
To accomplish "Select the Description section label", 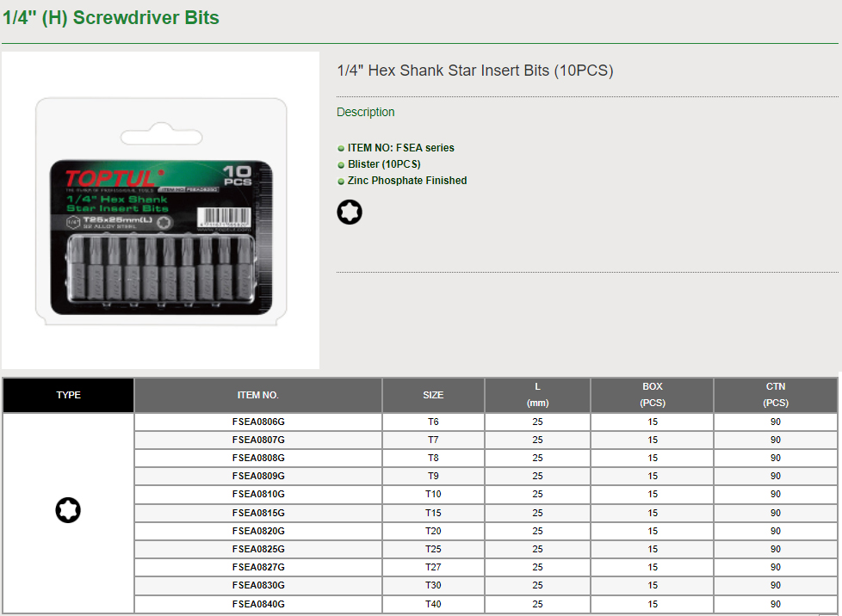I will [365, 112].
